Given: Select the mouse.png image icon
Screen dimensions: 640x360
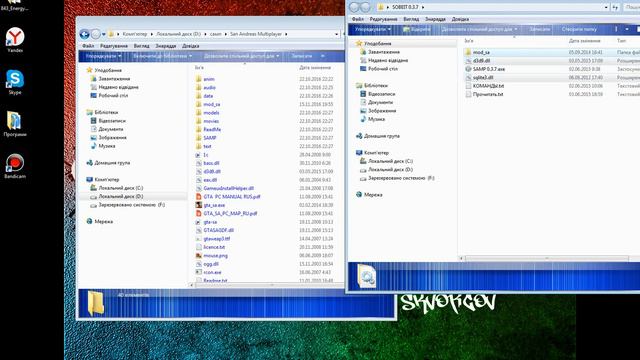Looking at the screenshot, I should [198, 256].
